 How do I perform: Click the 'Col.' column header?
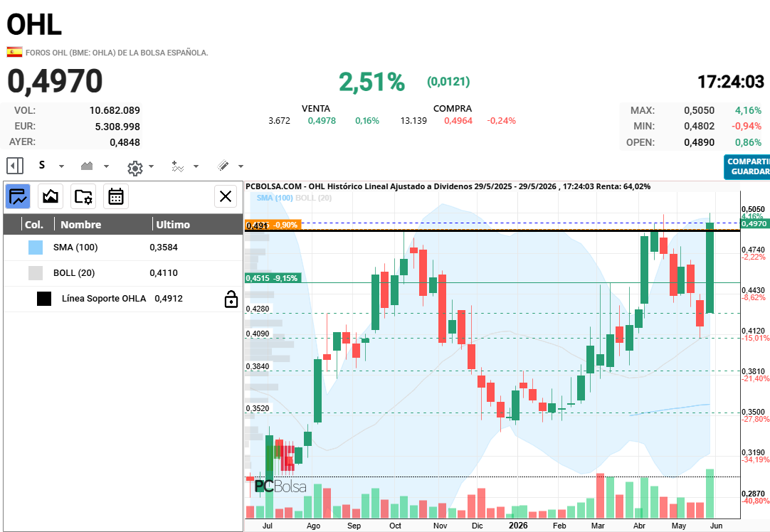point(34,224)
